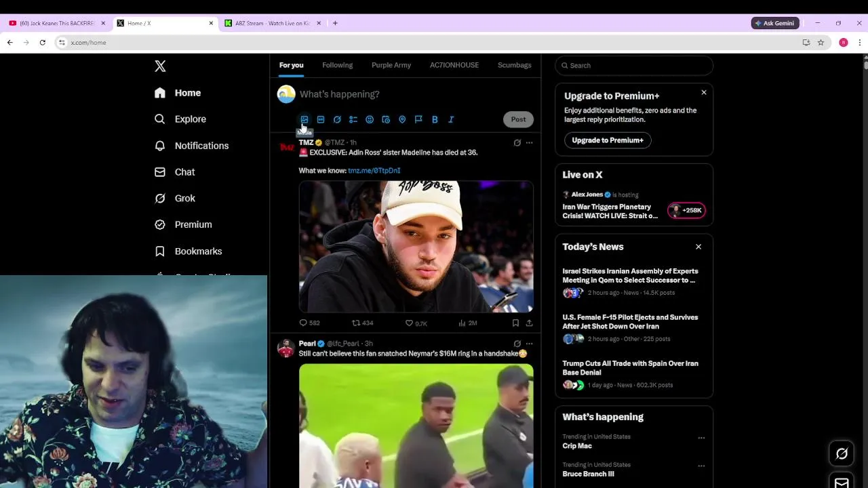This screenshot has height=488, width=868.
Task: Open the Israel Strikes Iranian Assembly news
Action: point(634,282)
